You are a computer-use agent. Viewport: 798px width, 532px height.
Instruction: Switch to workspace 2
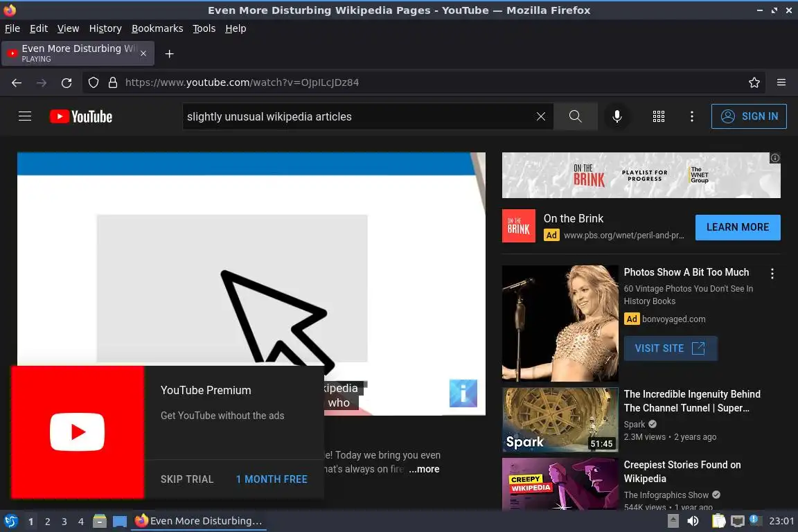coord(47,522)
